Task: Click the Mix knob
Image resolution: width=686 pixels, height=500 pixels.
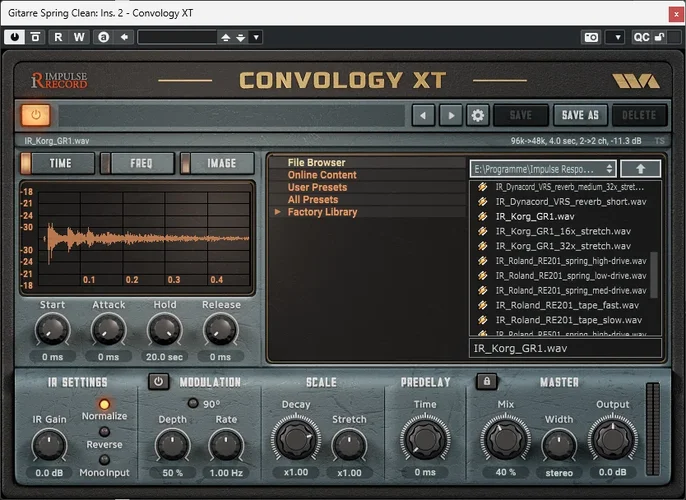Action: (x=506, y=438)
